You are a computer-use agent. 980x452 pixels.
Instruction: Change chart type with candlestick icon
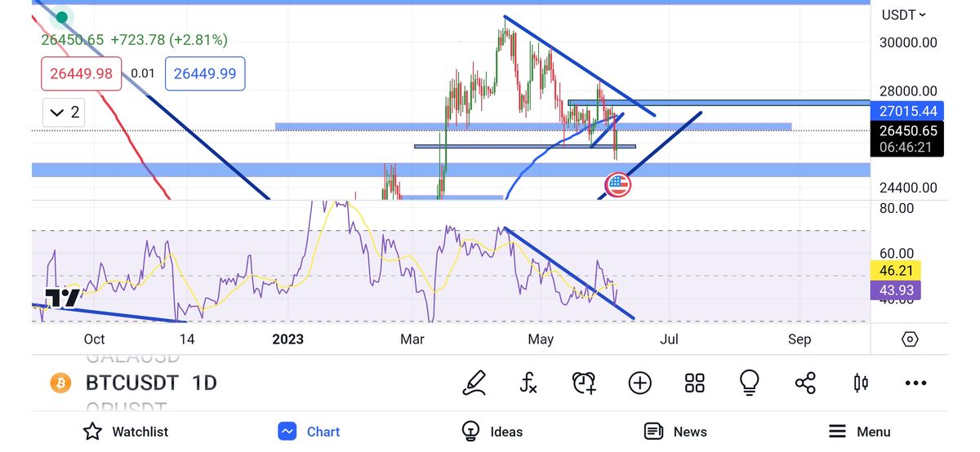[x=860, y=383]
